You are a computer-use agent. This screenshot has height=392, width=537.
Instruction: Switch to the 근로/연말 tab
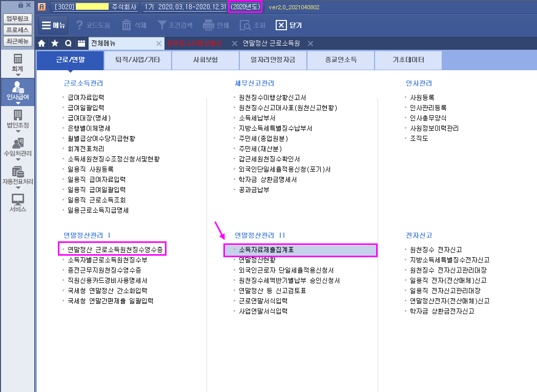coord(70,60)
